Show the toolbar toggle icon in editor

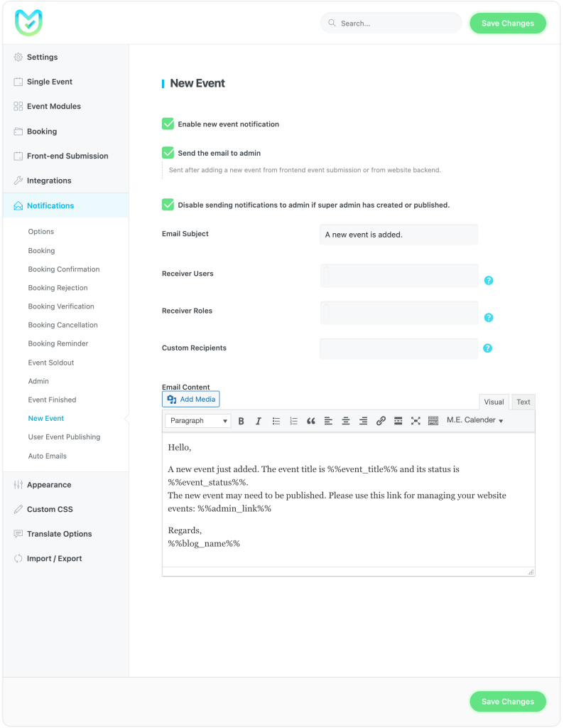coord(433,421)
